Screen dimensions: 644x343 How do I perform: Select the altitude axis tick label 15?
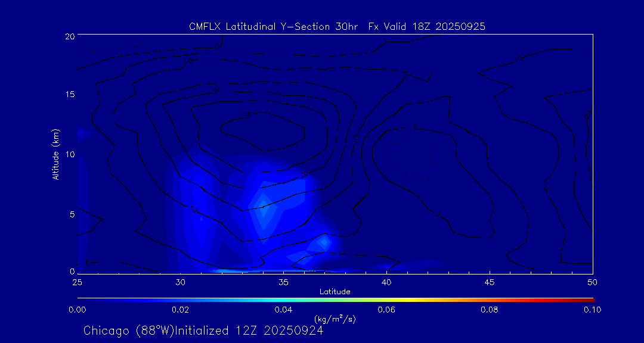70,94
